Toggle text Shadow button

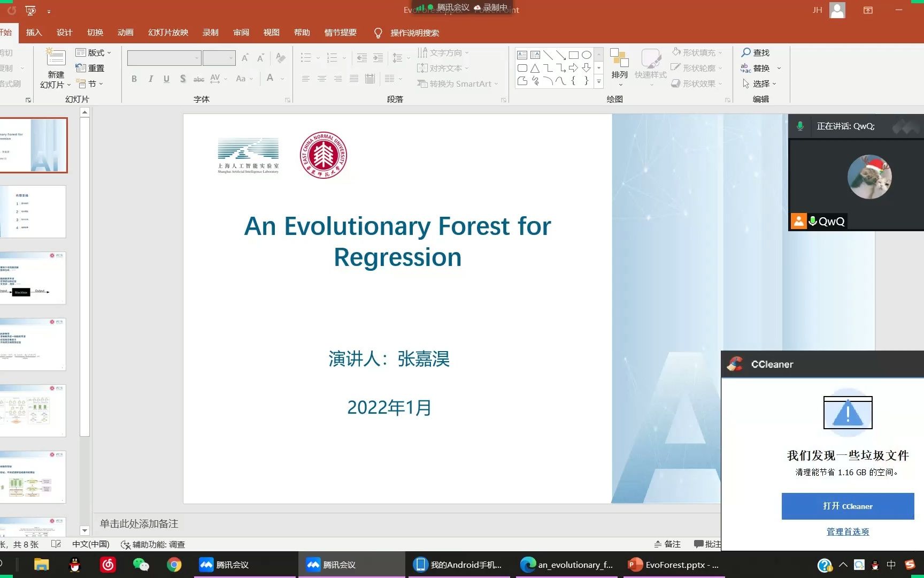pos(183,79)
